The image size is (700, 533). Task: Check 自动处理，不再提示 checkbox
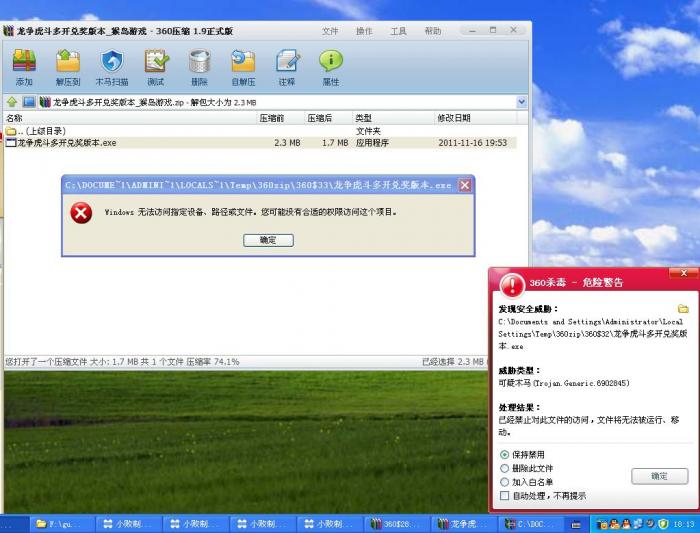pos(504,496)
